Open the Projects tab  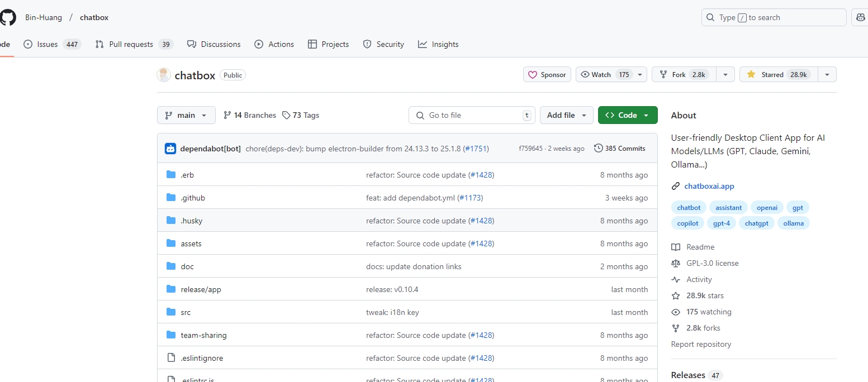(x=329, y=44)
